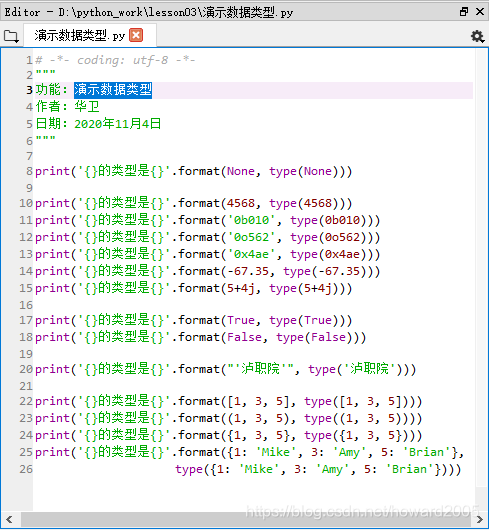Click the coding utf-8 comment line
The width and height of the screenshot is (489, 530).
pos(115,60)
